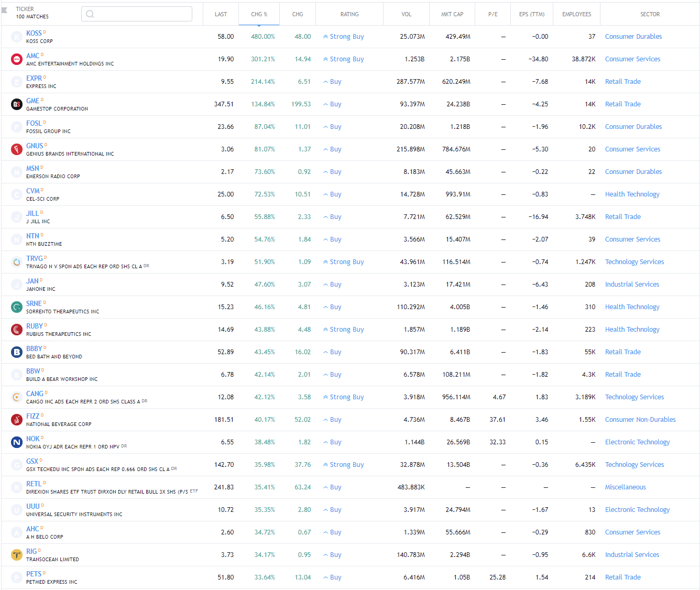Click the FOSL placeholder logo icon
This screenshot has width=700, height=590.
tap(17, 127)
